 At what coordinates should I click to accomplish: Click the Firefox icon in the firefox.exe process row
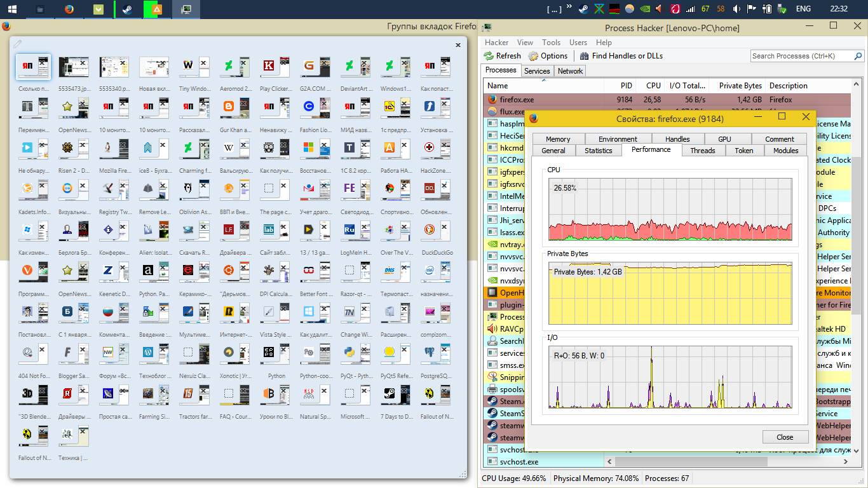click(492, 100)
